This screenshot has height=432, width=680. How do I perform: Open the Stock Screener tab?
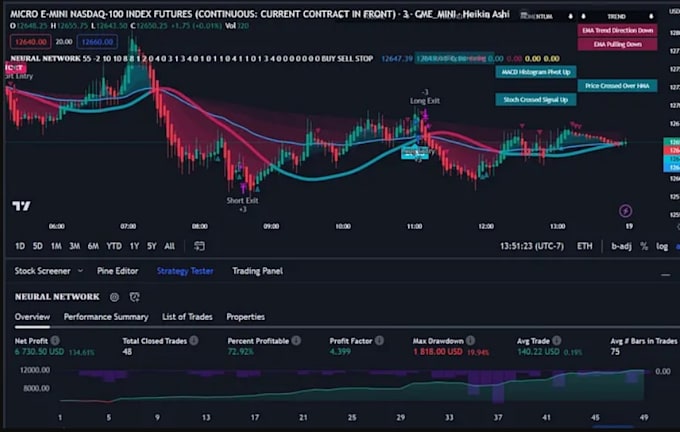tap(42, 271)
